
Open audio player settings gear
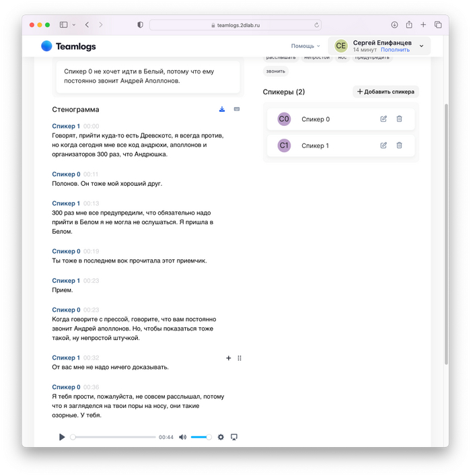[221, 437]
